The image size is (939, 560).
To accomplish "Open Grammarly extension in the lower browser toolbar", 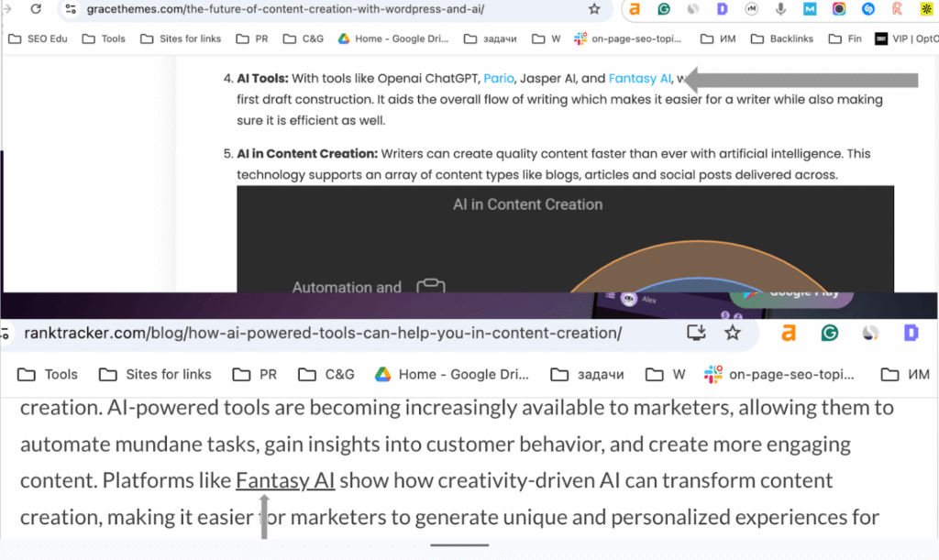I will click(x=829, y=333).
